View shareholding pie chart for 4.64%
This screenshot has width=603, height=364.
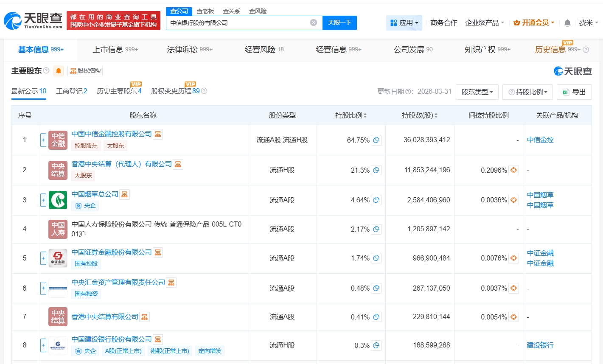click(x=376, y=200)
